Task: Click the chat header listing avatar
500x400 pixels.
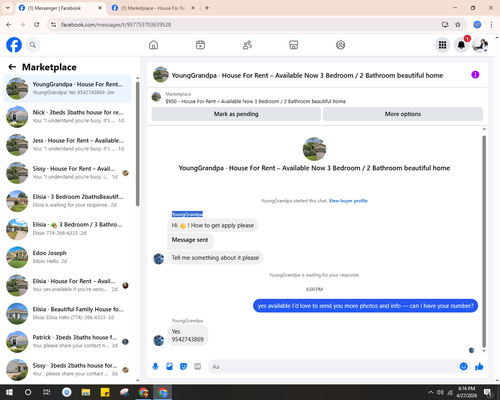Action: click(x=161, y=75)
